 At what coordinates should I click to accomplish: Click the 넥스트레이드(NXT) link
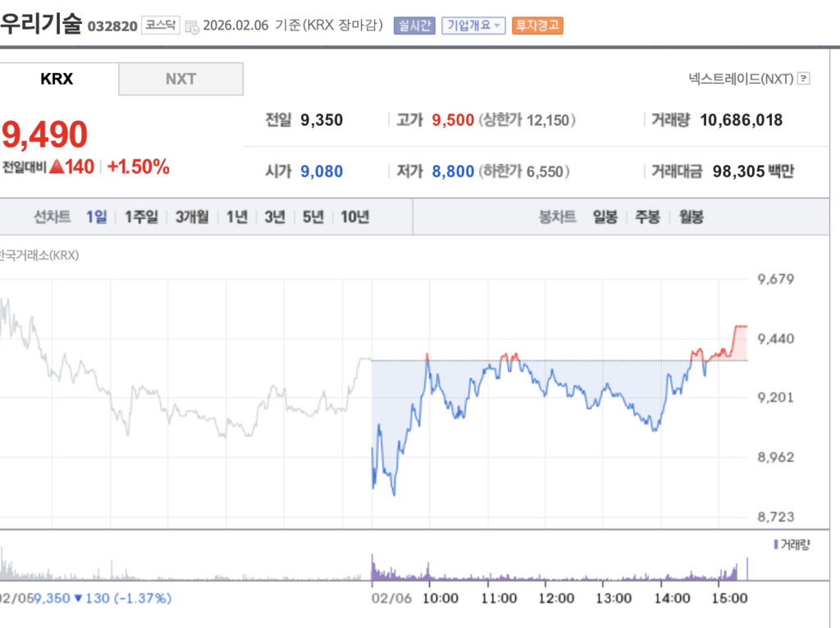coord(741,79)
